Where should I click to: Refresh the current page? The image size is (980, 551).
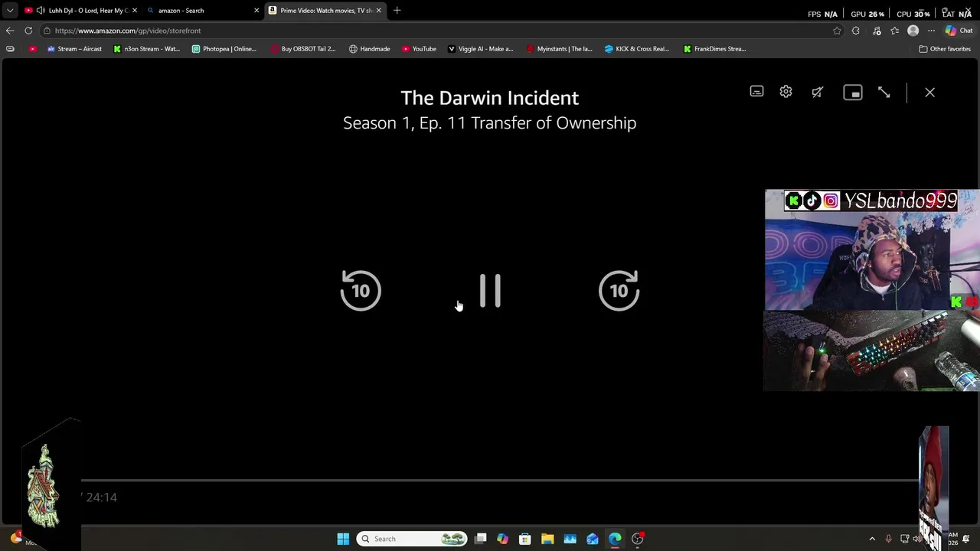click(28, 31)
